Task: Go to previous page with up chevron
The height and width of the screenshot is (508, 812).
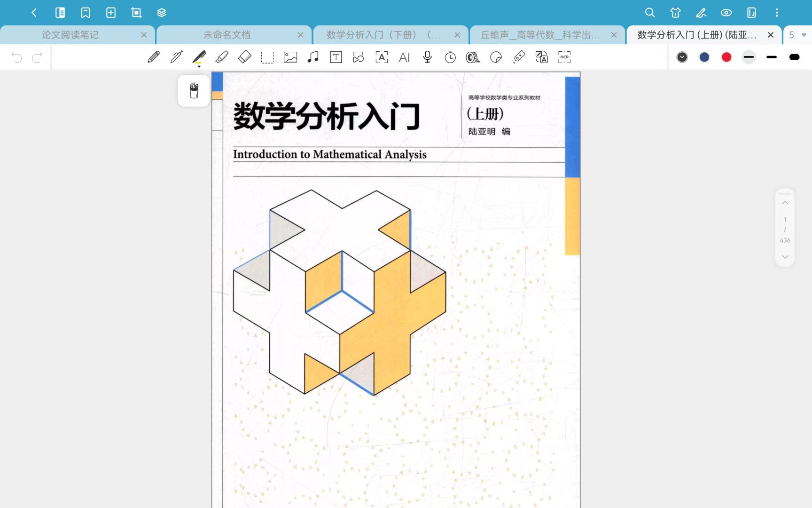Action: (785, 203)
